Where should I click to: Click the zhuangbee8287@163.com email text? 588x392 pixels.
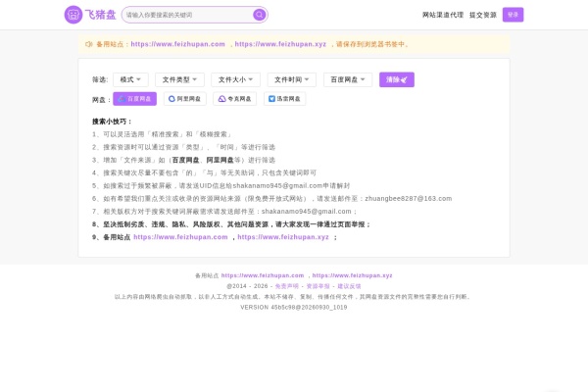[409, 198]
